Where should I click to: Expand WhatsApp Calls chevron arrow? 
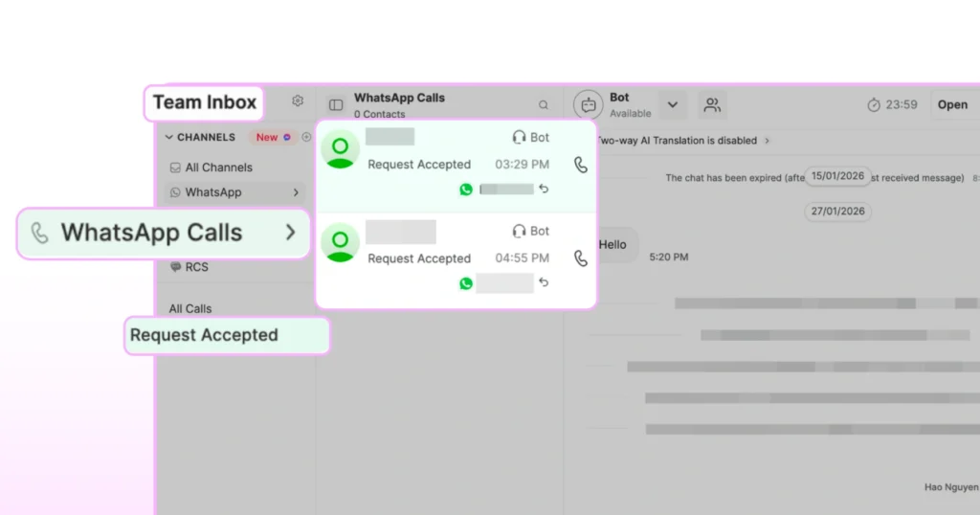tap(291, 233)
